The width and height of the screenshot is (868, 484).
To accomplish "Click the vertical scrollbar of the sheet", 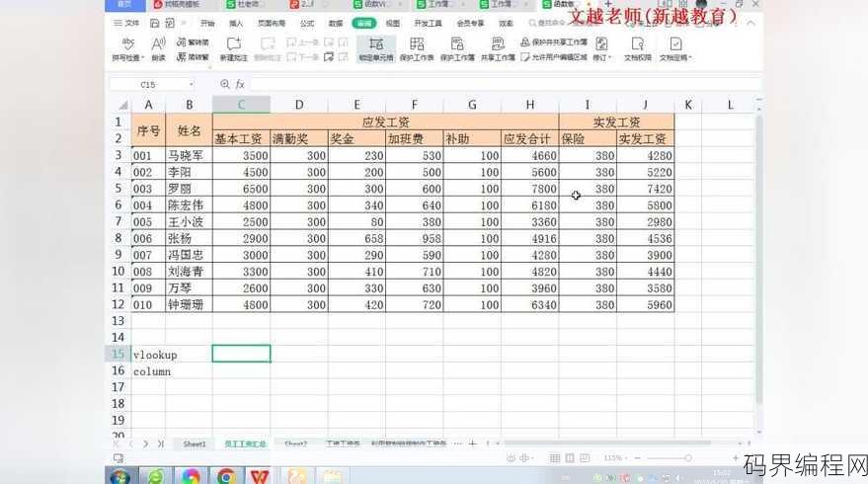I will pos(759,261).
